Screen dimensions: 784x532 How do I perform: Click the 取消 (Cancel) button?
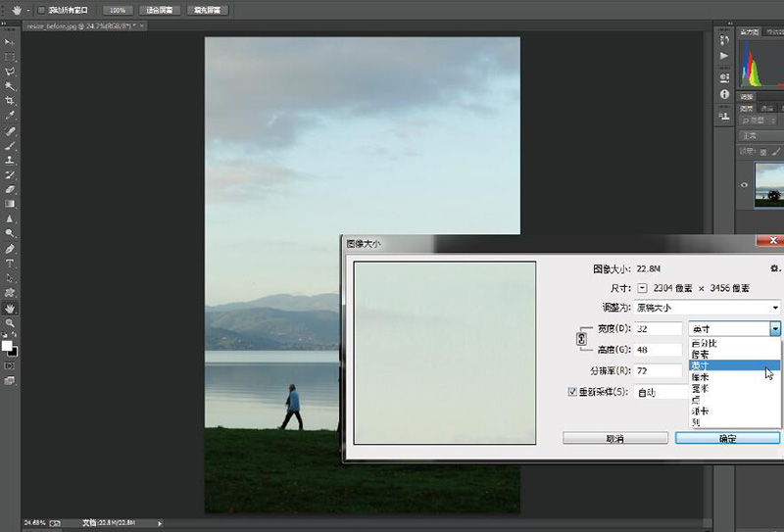click(x=615, y=438)
